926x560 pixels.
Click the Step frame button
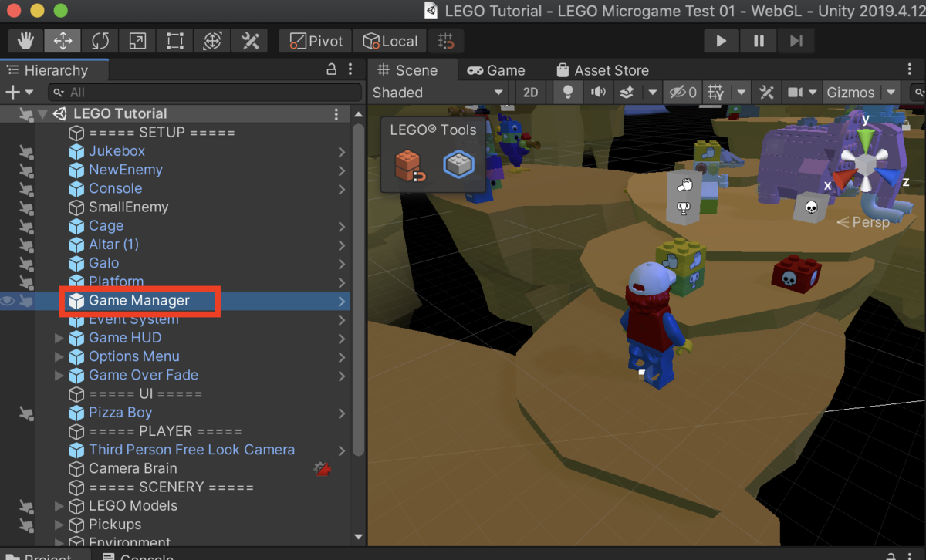[x=796, y=41]
